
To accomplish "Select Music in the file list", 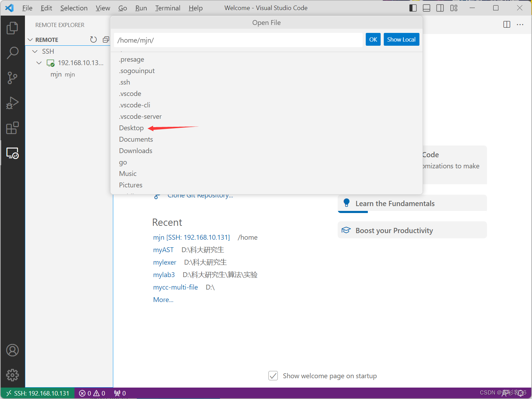I will point(266,174).
